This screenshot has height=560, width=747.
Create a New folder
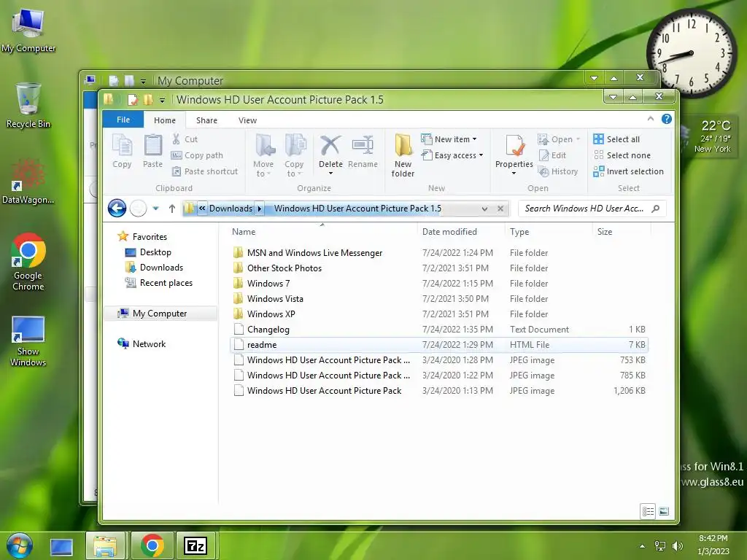pos(403,155)
